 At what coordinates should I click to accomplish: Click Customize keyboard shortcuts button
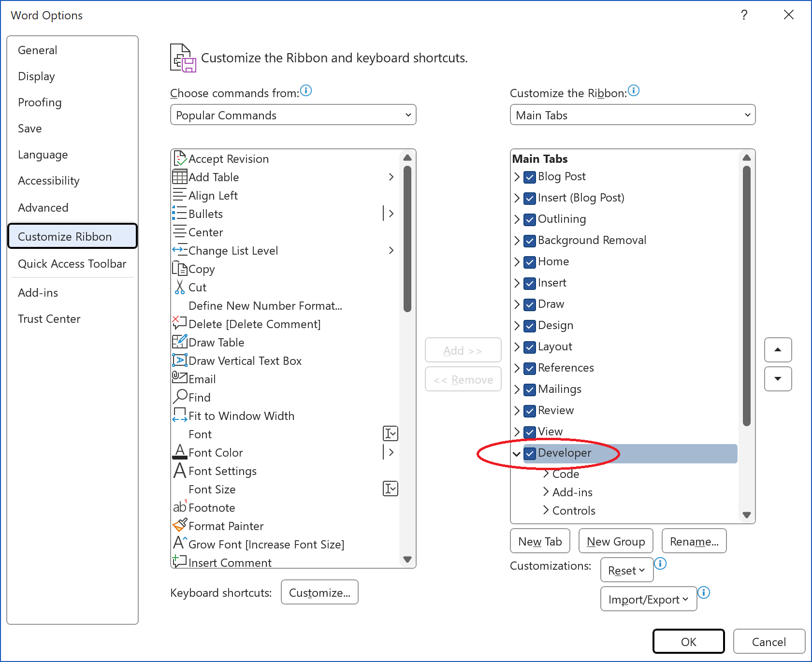[319, 592]
